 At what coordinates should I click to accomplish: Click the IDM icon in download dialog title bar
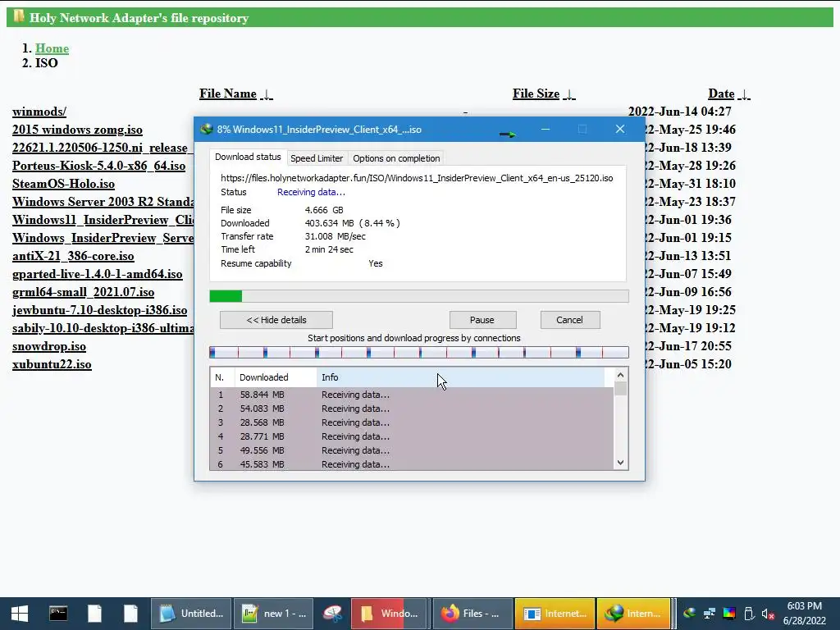point(206,129)
